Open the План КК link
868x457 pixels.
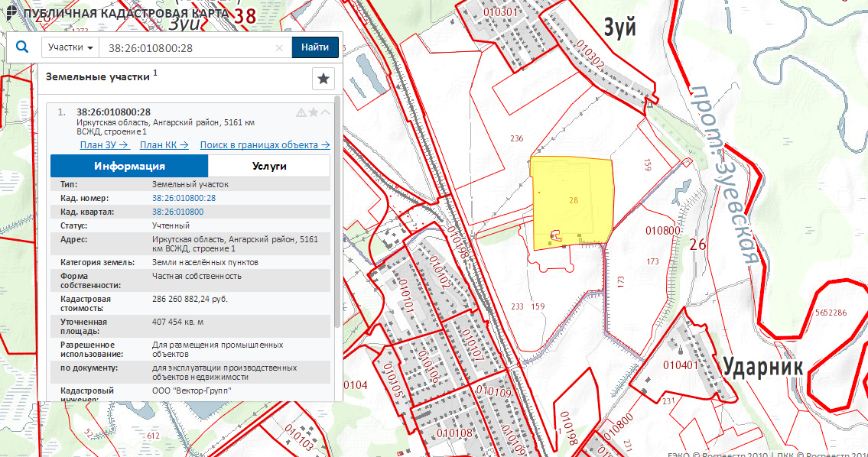point(164,145)
